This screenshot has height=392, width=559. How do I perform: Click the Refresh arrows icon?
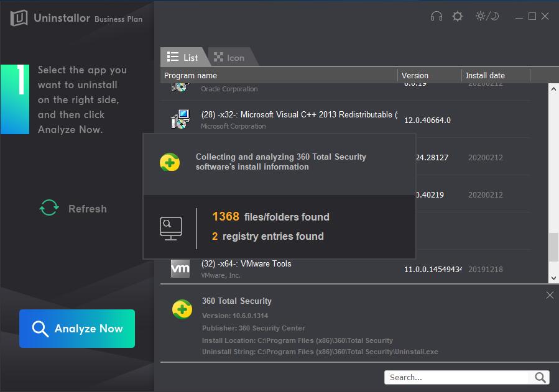49,208
